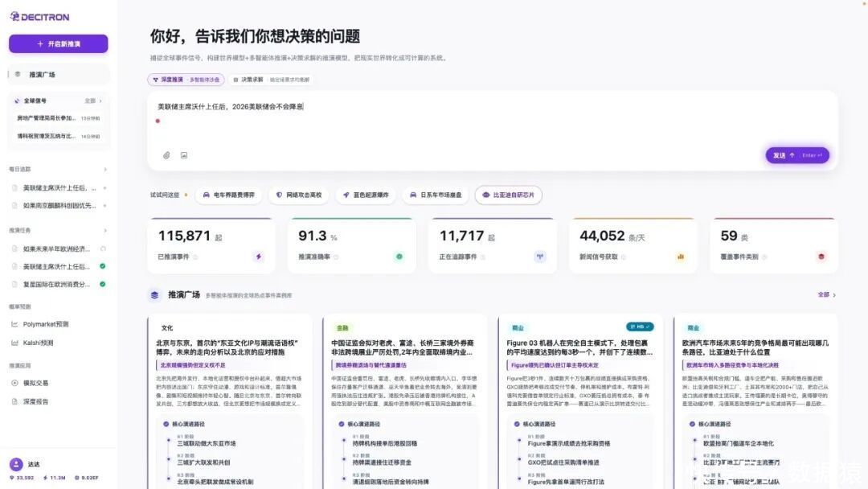Try suggestion 电车养路费博弈
868x489 pixels.
pos(228,195)
